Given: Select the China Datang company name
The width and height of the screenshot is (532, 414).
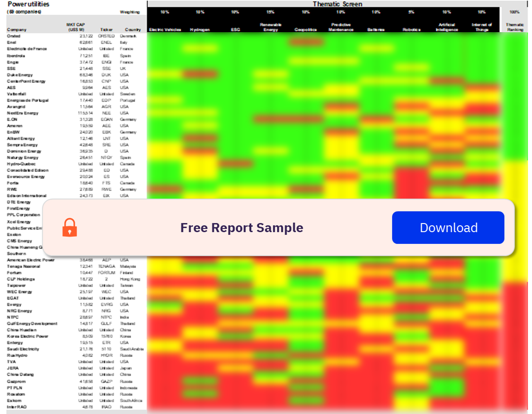Looking at the screenshot, I should coord(20,375).
